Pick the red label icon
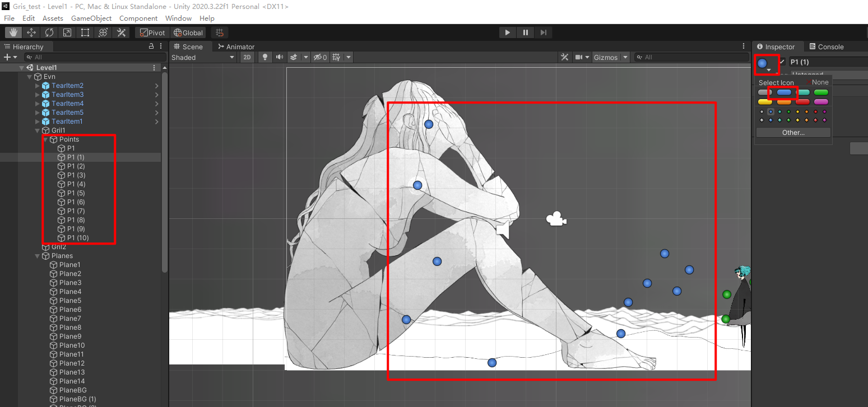Image resolution: width=868 pixels, height=407 pixels. [x=802, y=102]
